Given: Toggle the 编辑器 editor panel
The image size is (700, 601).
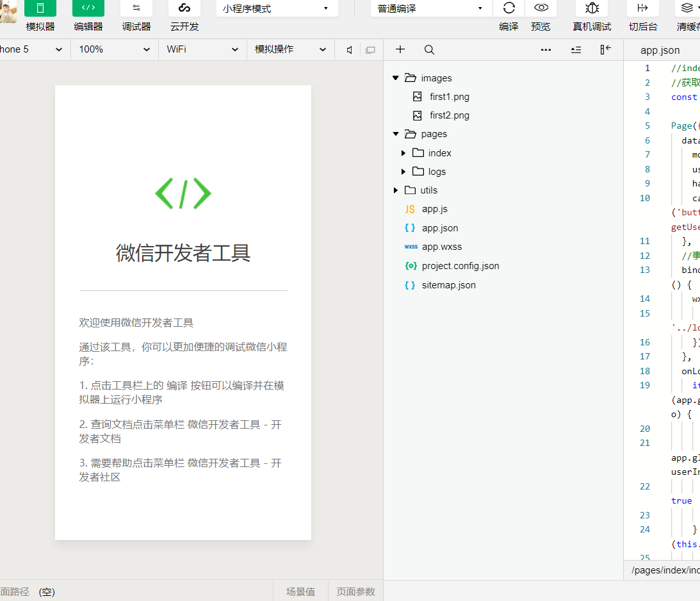Looking at the screenshot, I should (x=88, y=8).
